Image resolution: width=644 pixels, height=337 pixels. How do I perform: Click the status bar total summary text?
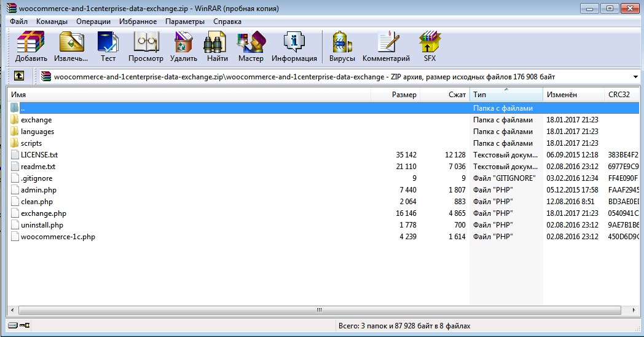click(x=404, y=325)
